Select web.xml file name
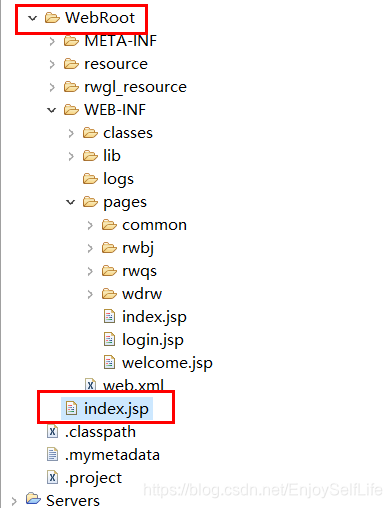This screenshot has width=392, height=508. (133, 385)
